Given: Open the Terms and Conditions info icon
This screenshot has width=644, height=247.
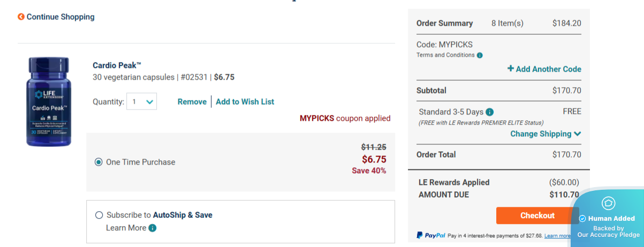Looking at the screenshot, I should click(480, 55).
